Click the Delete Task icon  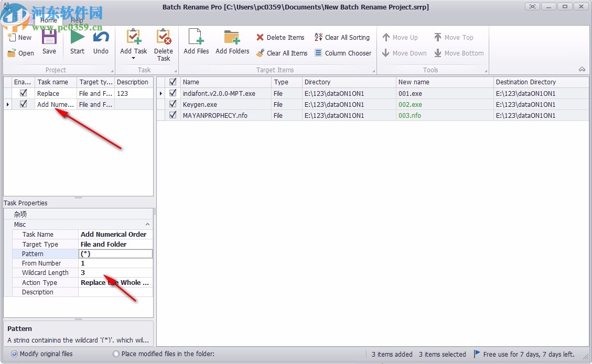(x=164, y=37)
